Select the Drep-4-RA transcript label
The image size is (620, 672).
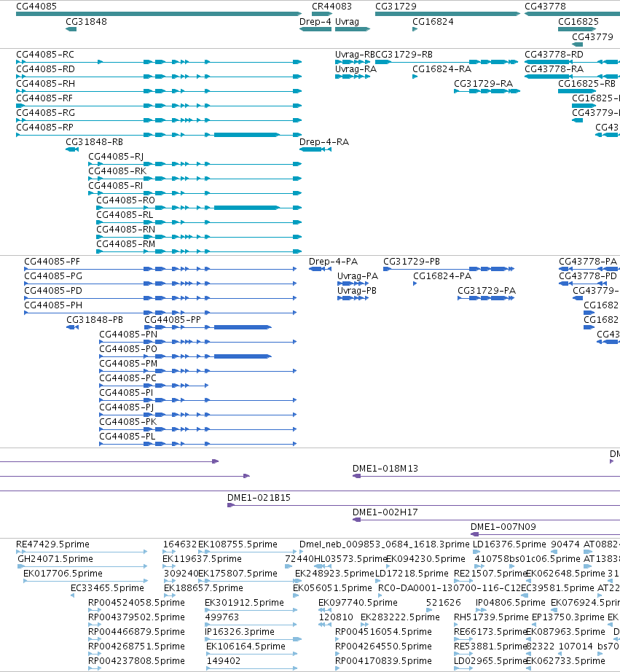coord(324,142)
